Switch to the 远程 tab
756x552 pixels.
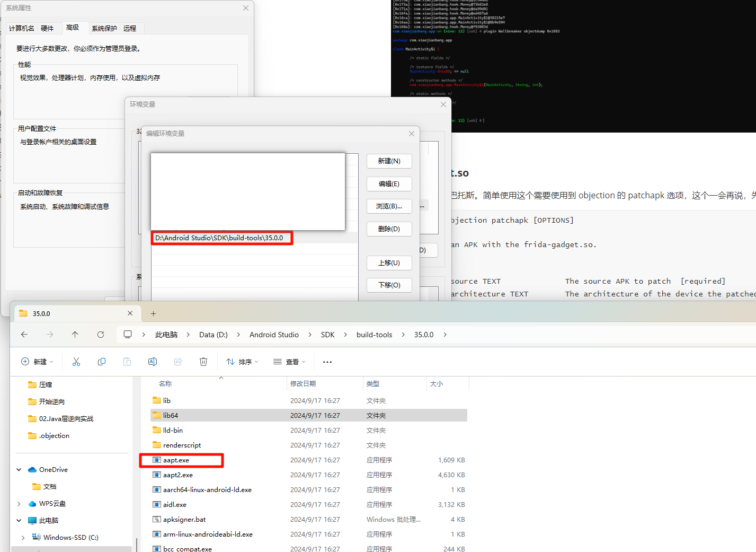click(x=130, y=29)
